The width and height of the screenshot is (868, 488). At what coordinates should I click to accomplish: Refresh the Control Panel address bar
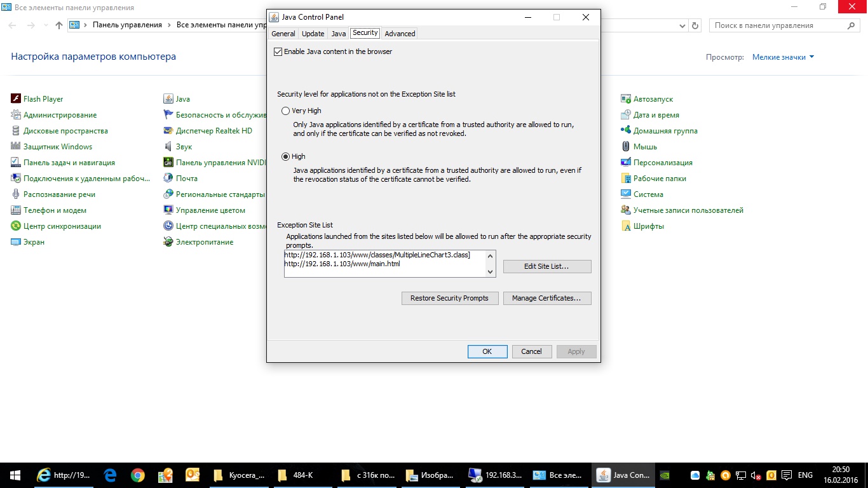[x=695, y=25]
